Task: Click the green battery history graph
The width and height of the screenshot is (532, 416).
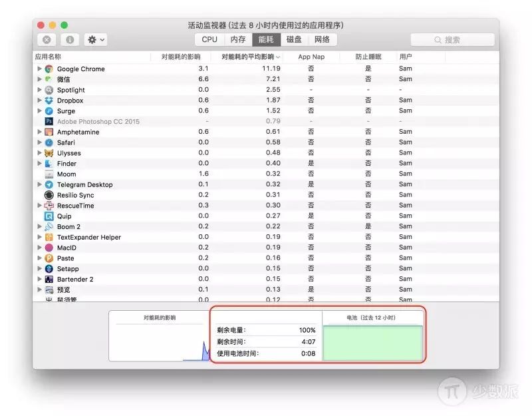Action: [x=372, y=343]
